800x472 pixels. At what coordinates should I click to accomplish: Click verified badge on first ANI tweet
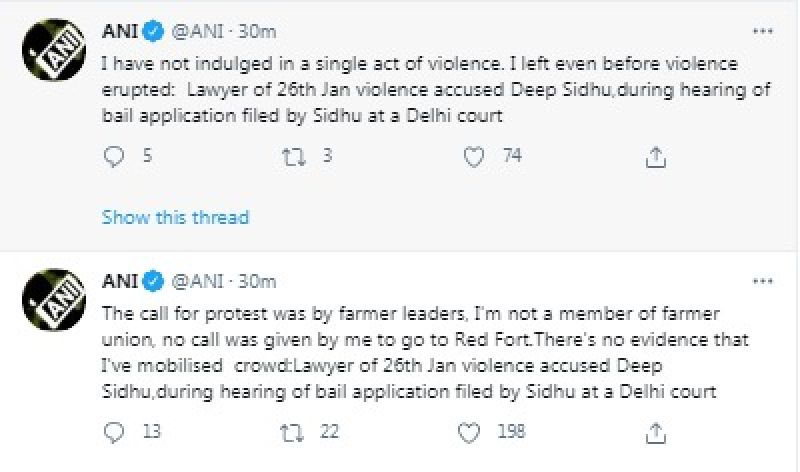150,32
